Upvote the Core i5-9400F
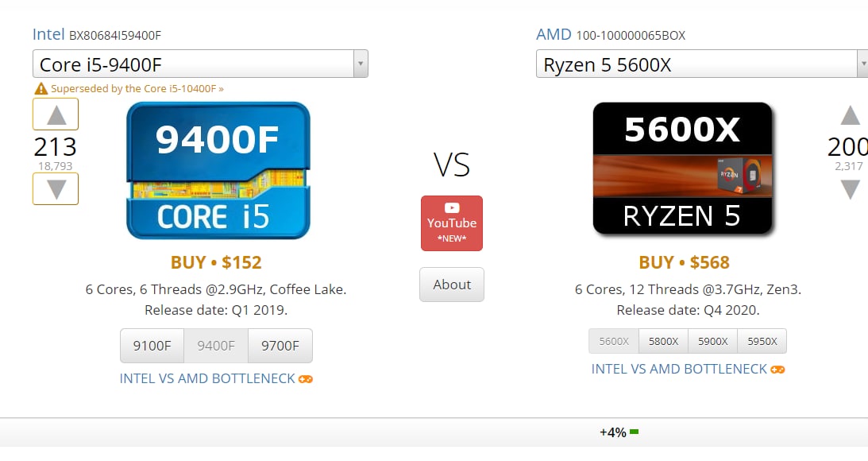The height and width of the screenshot is (461, 868). click(x=56, y=114)
